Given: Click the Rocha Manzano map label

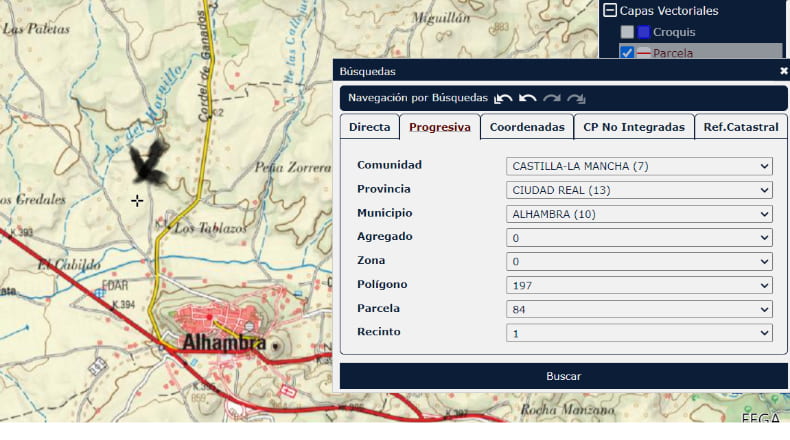Looking at the screenshot, I should [567, 409].
